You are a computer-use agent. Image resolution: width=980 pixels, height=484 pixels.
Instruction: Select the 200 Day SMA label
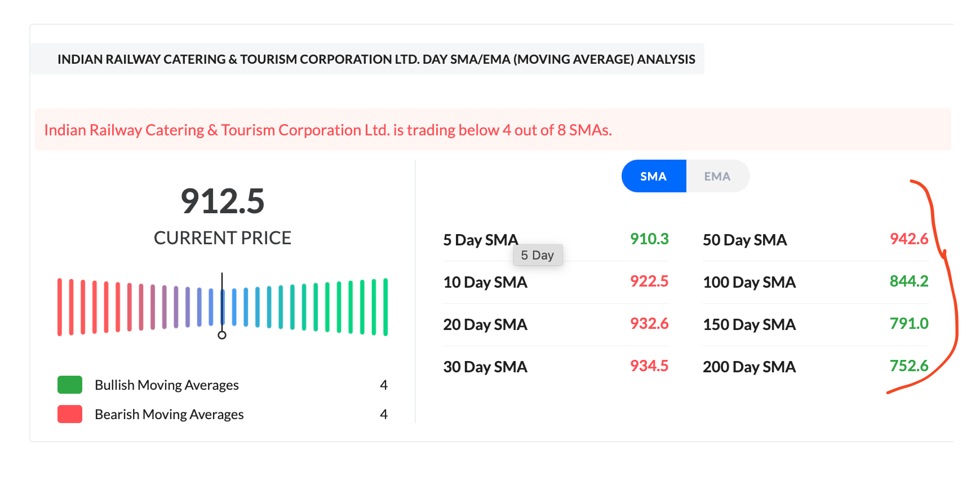click(x=749, y=367)
